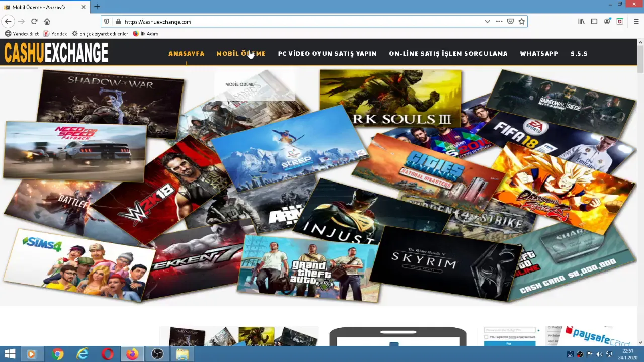
Task: Open the Firefox home page icon
Action: (x=47, y=22)
